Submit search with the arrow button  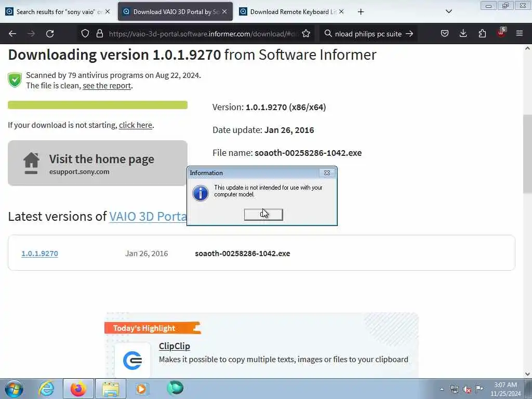(x=409, y=34)
